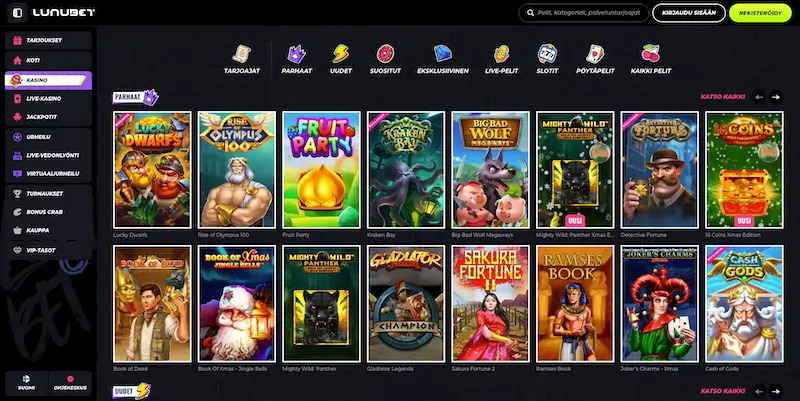Click the previous arrow in the Uudet section
This screenshot has width=800, height=401.
[x=759, y=391]
